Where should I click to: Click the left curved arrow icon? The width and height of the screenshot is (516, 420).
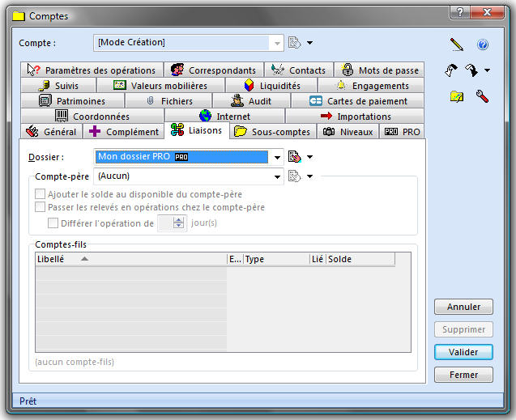pyautogui.click(x=452, y=71)
